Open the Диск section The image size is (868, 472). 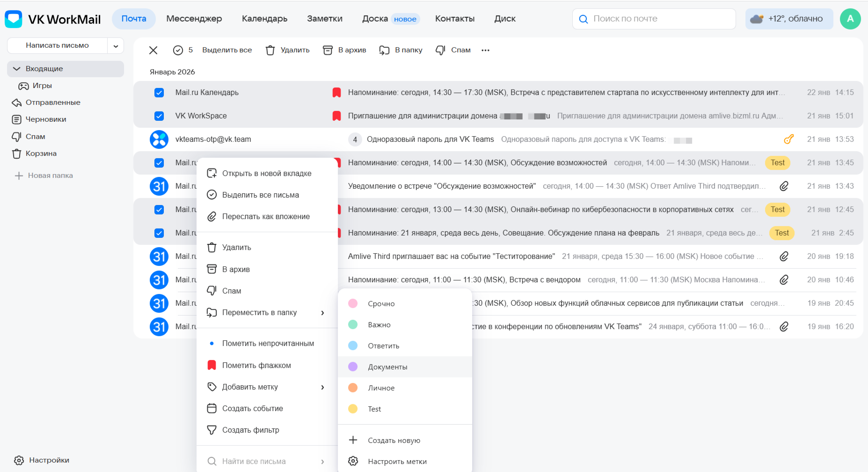[x=505, y=19]
